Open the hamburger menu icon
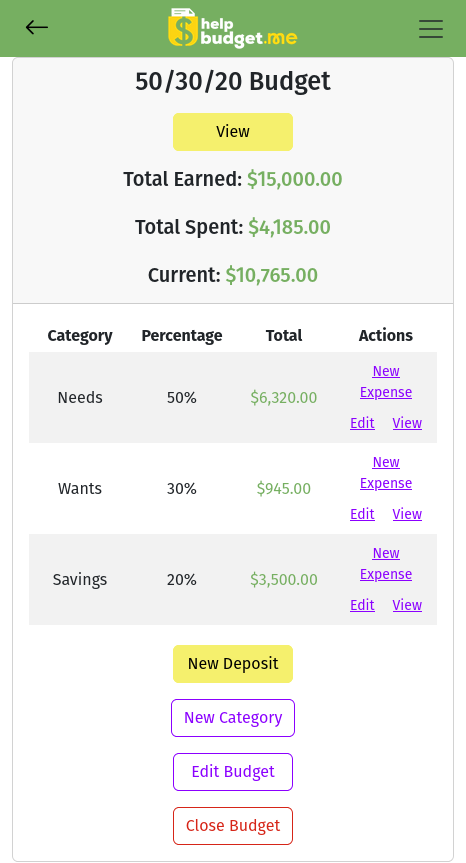Screen dimensions: 466x863 (x=431, y=29)
